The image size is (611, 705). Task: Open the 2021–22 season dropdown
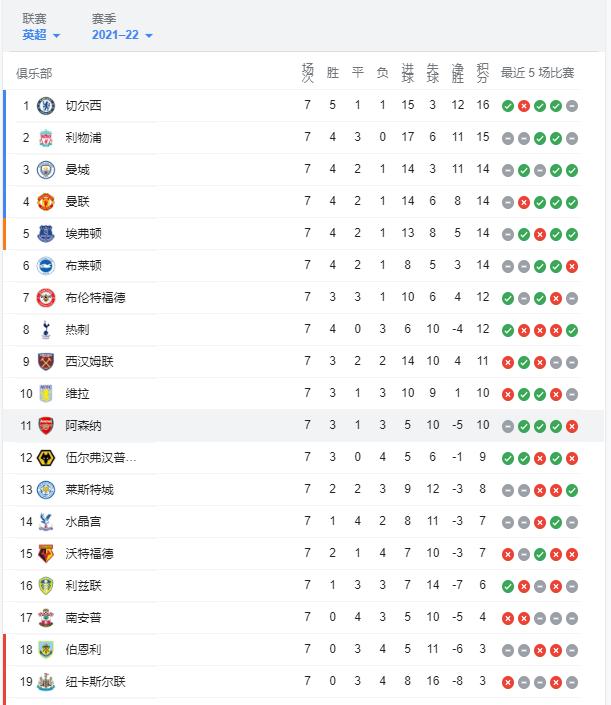[122, 35]
